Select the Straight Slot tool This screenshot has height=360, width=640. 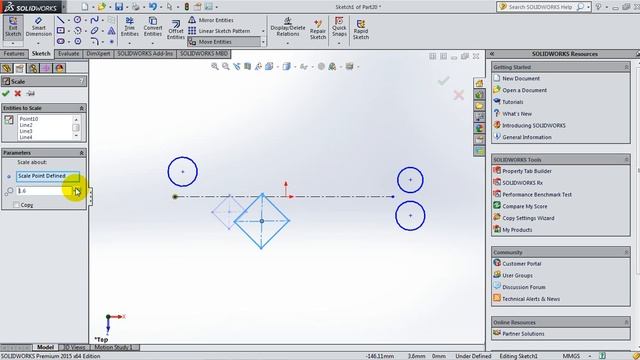(60, 41)
